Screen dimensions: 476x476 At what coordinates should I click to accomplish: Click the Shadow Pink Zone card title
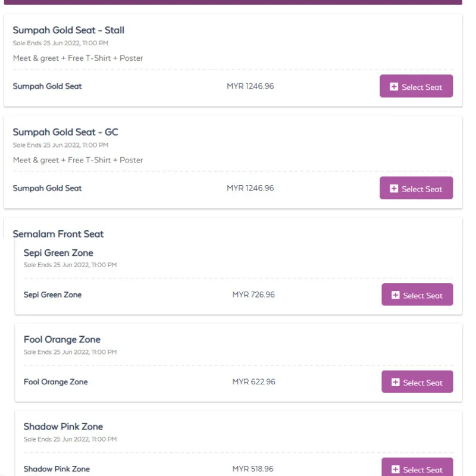pos(63,427)
